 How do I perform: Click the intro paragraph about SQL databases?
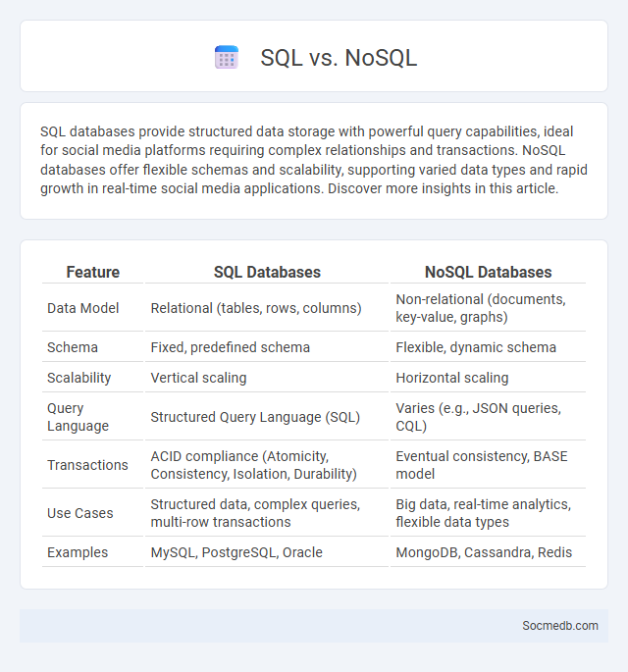pyautogui.click(x=314, y=160)
